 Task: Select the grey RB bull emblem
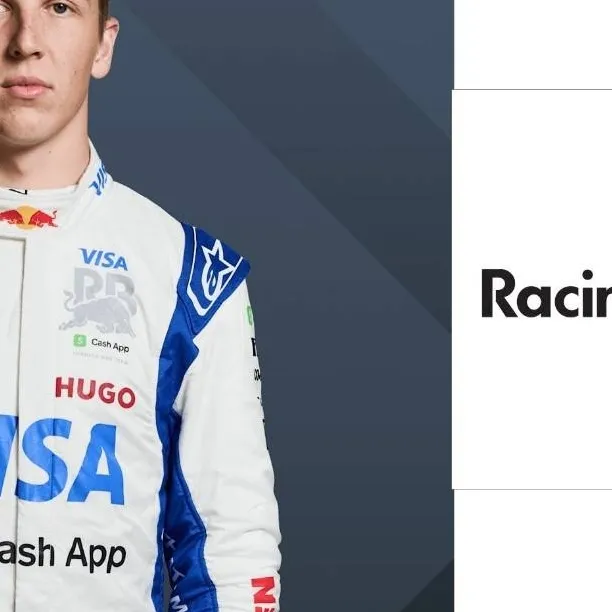101,302
